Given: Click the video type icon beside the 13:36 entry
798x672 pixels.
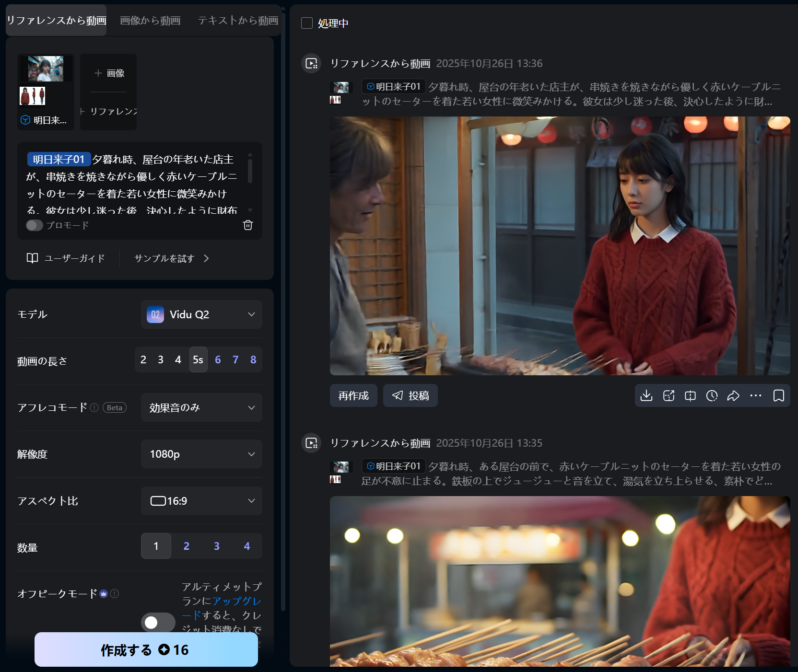Looking at the screenshot, I should coord(311,63).
